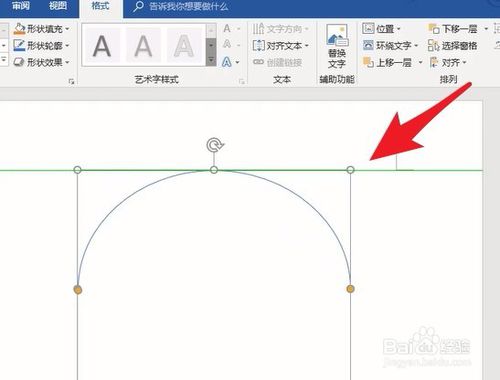The height and width of the screenshot is (380, 500).
Task: Expand the 对齐文本 dropdown arrow
Action: 307,45
